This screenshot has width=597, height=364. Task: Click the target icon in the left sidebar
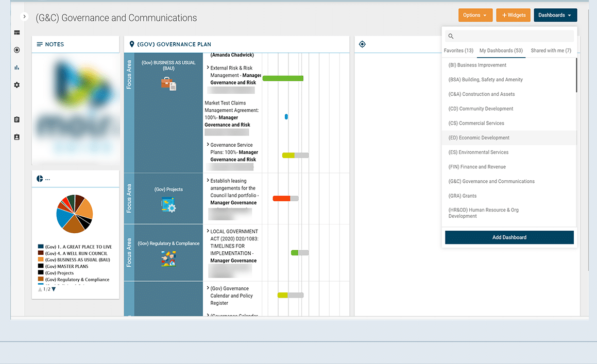(16, 50)
